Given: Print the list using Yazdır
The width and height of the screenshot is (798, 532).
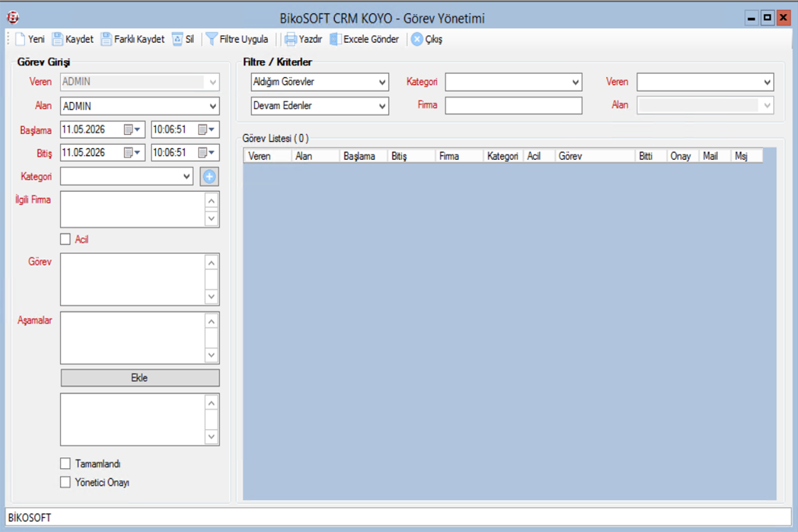Looking at the screenshot, I should pyautogui.click(x=303, y=39).
